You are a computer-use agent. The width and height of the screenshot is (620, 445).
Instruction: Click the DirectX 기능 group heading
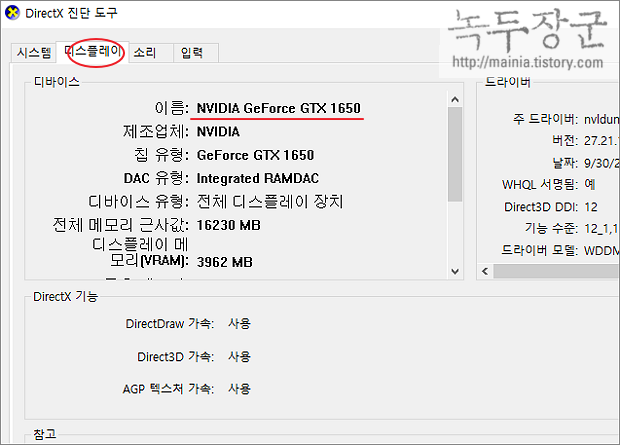point(66,296)
